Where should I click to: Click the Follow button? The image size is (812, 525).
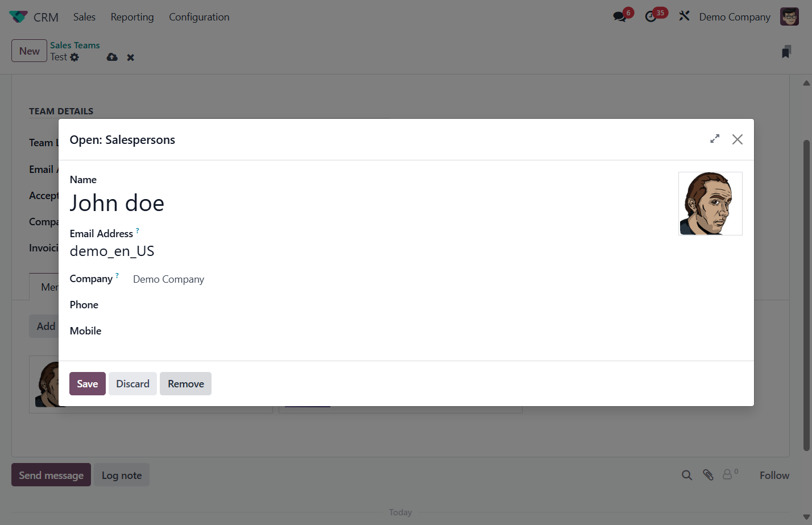[774, 475]
